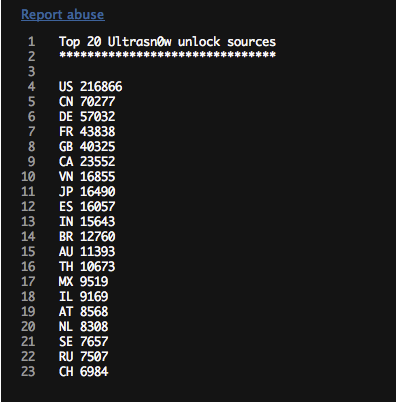Click the entry 'CA 23552'
Image resolution: width=396 pixels, height=402 pixels.
coord(87,162)
